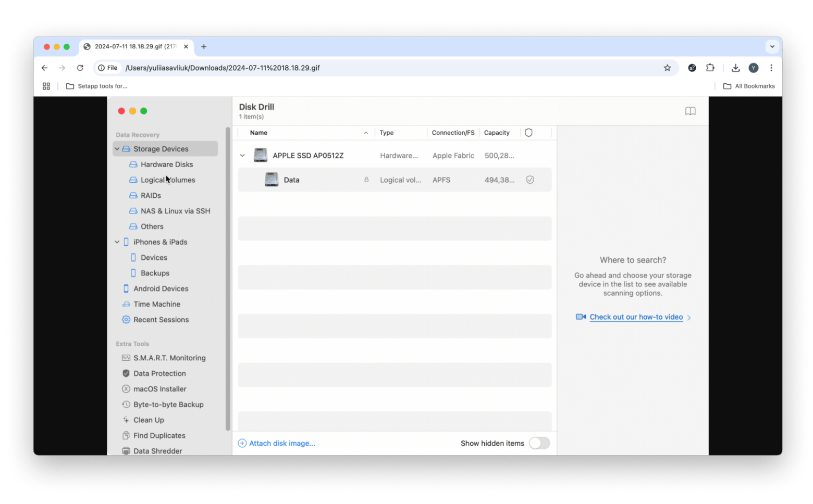Image resolution: width=813 pixels, height=504 pixels.
Task: Select the Android Devices sidebar item
Action: pos(161,289)
